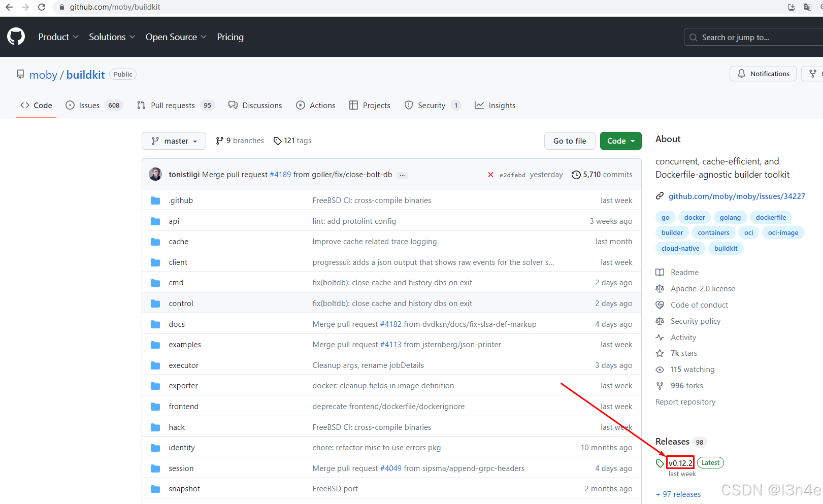The width and height of the screenshot is (823, 504).
Task: Expand the master branch selector
Action: pos(174,141)
